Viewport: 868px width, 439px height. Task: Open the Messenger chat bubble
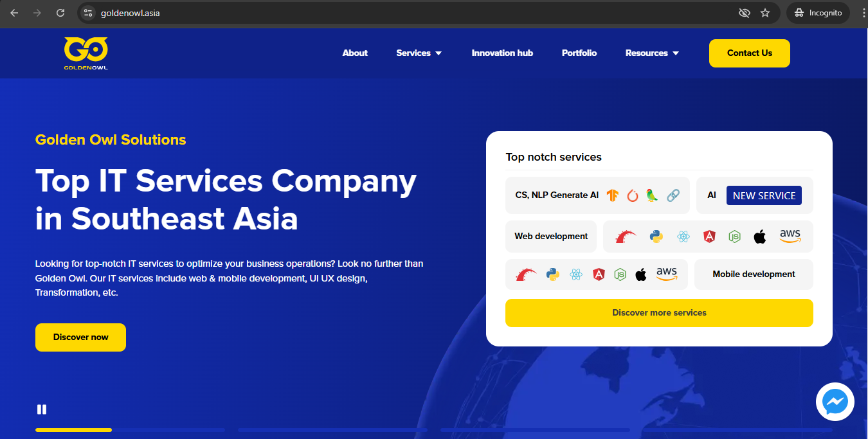[x=835, y=402]
